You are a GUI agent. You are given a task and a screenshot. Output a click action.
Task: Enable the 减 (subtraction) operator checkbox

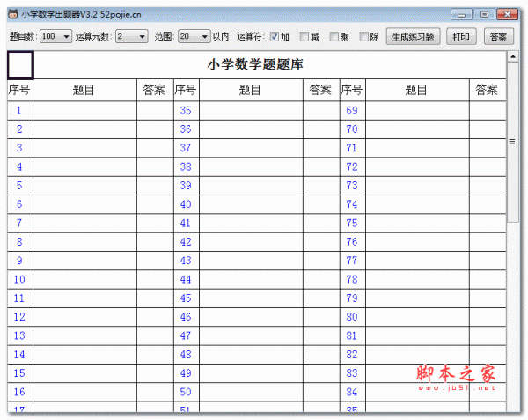click(x=304, y=36)
